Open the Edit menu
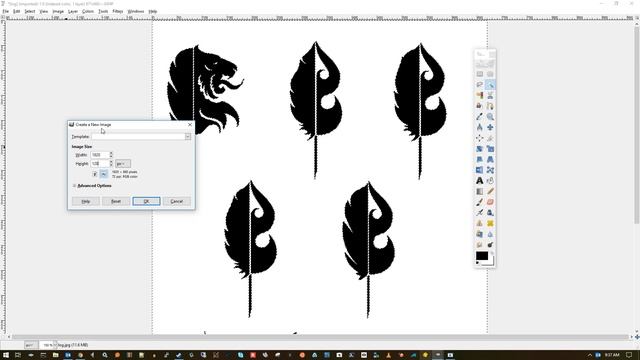 point(17,11)
